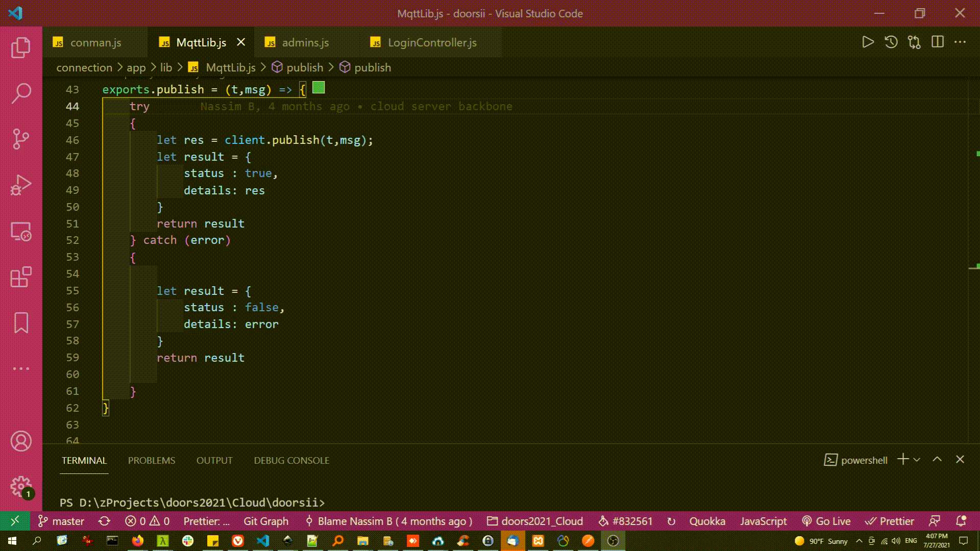Switch to the admins.js tab
Image resolution: width=980 pixels, height=551 pixels.
click(305, 42)
